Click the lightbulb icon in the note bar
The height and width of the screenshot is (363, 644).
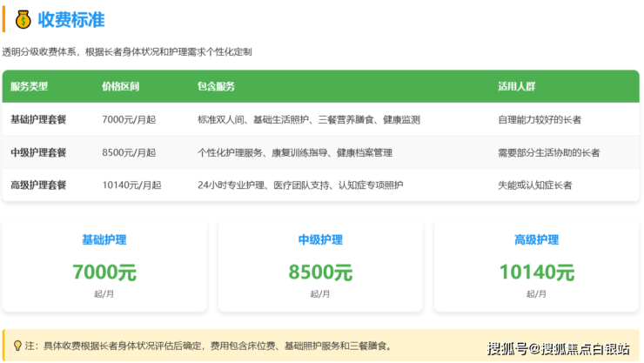(17, 346)
